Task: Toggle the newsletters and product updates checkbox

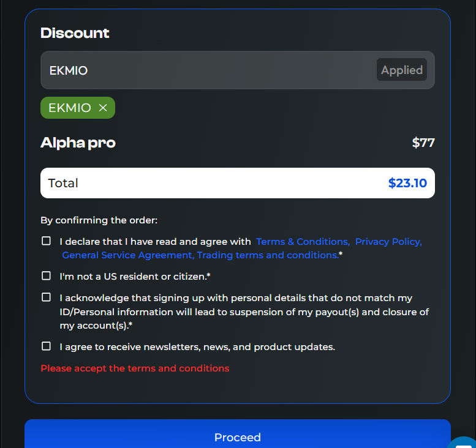Action: click(x=46, y=346)
